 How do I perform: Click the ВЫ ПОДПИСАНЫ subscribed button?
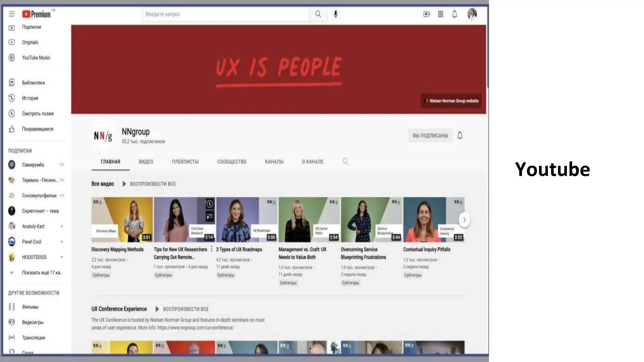click(x=430, y=135)
